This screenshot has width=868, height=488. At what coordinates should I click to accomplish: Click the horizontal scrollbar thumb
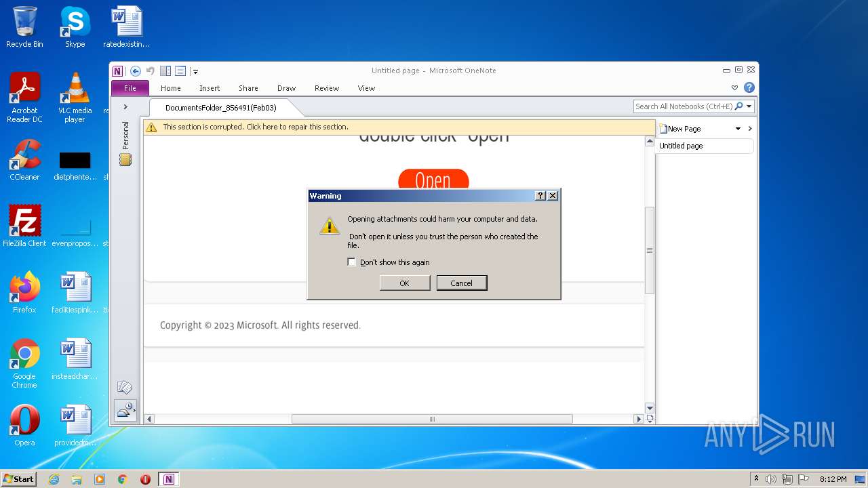click(x=432, y=419)
